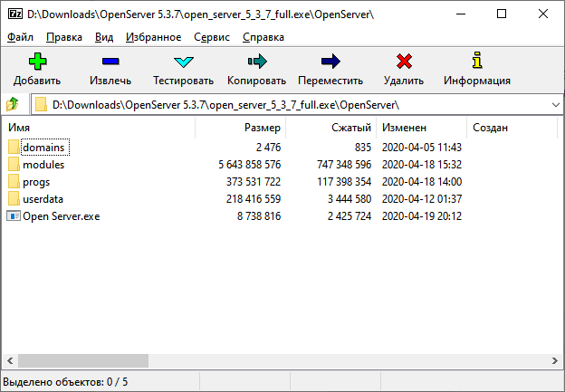Click the green plus Add icon
The height and width of the screenshot is (392, 565).
(x=36, y=62)
